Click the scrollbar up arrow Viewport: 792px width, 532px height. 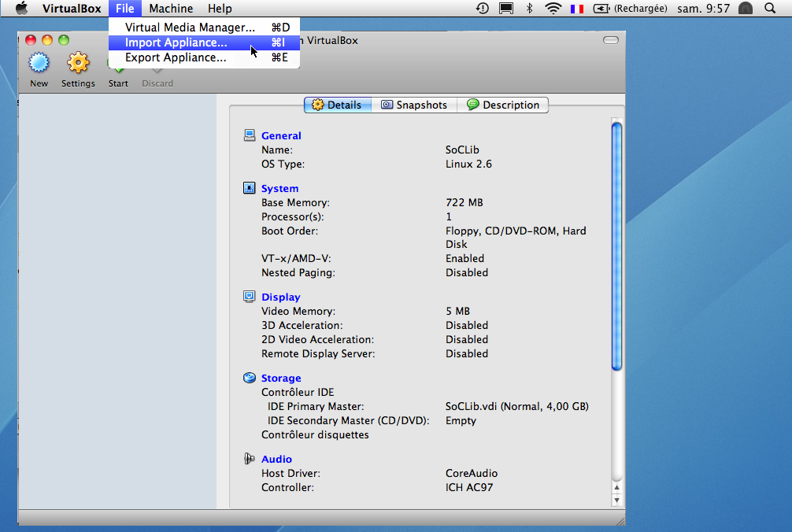coord(616,488)
